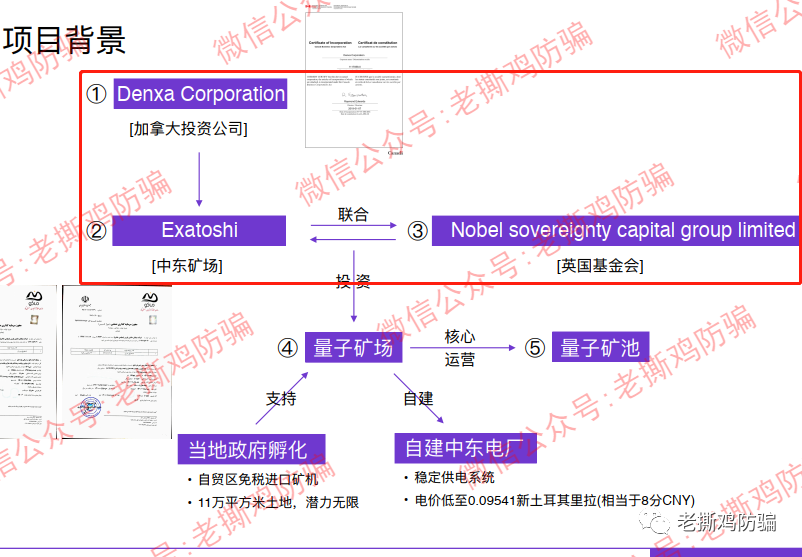
Task: Click the 投资 label
Action: (x=353, y=281)
